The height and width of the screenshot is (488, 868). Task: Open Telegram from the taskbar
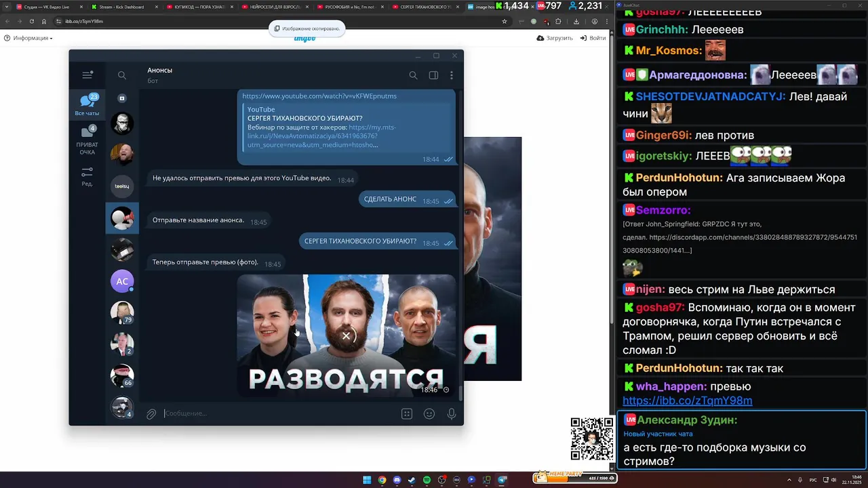502,480
